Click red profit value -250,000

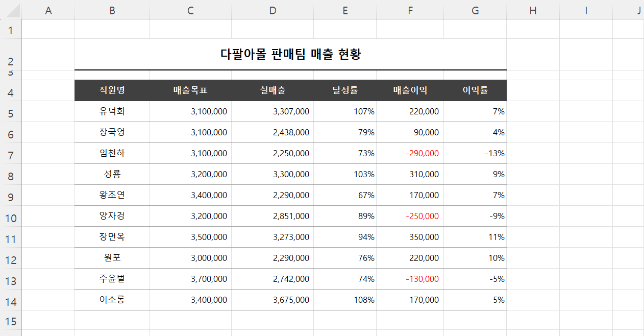(422, 216)
